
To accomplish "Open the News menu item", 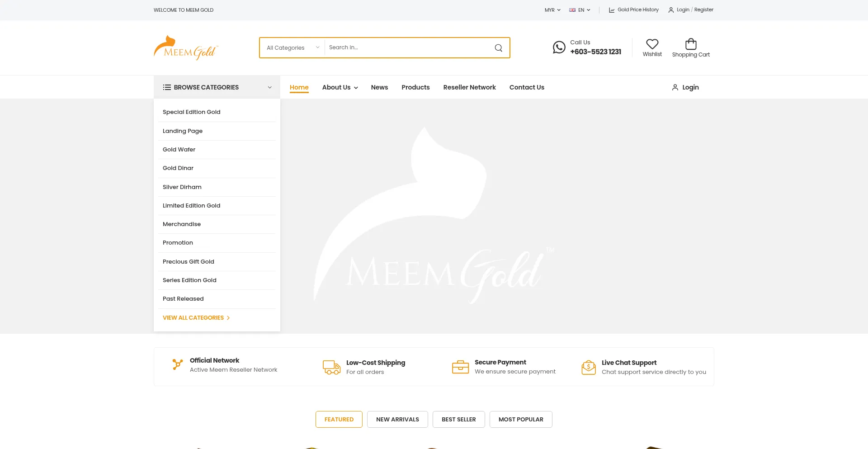I will coord(379,87).
